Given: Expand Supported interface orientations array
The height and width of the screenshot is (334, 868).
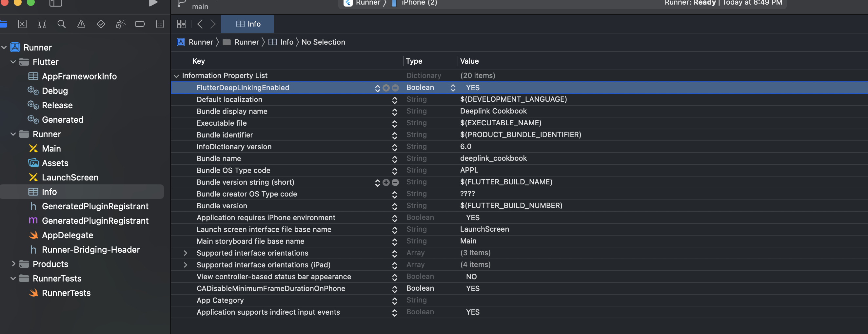Looking at the screenshot, I should pyautogui.click(x=185, y=253).
